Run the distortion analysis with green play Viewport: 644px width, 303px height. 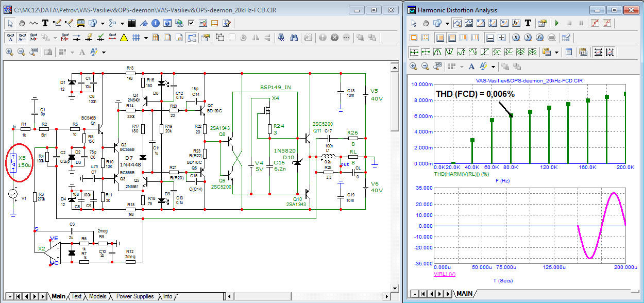coord(556,23)
